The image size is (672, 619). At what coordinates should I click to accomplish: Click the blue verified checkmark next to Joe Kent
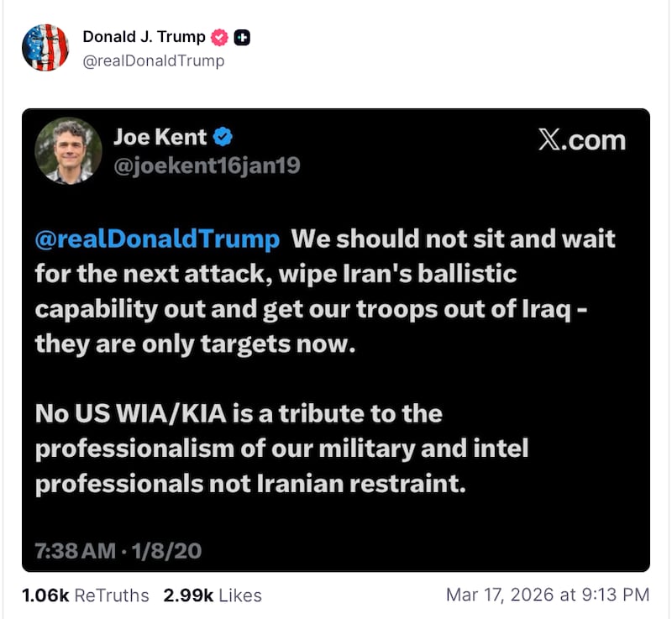[x=221, y=139]
